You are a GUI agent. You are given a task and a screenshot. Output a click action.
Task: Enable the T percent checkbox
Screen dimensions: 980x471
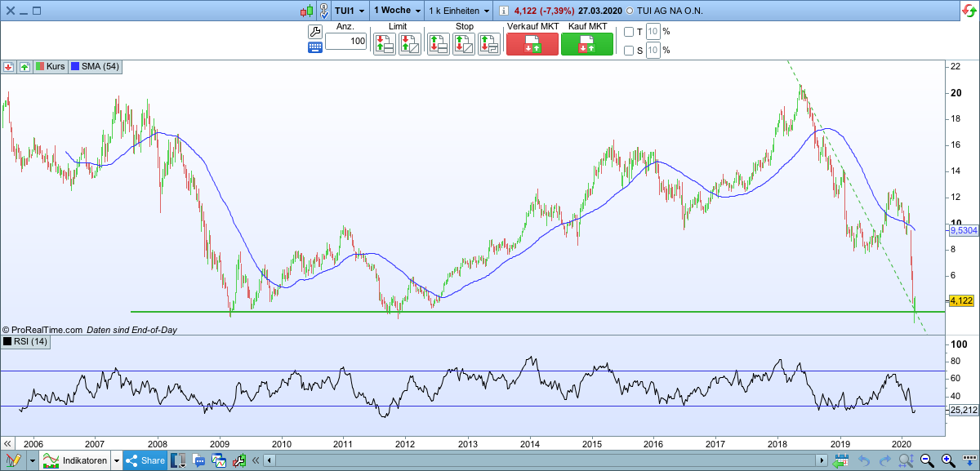(x=629, y=32)
